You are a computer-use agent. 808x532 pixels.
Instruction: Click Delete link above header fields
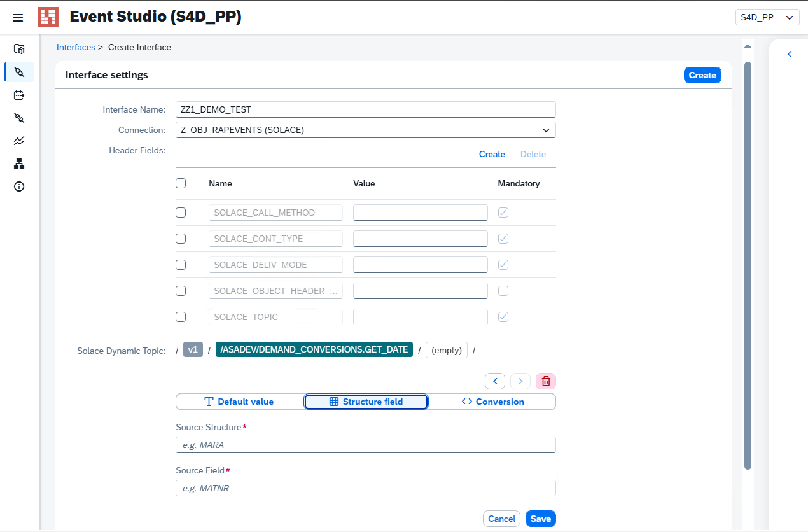click(533, 154)
